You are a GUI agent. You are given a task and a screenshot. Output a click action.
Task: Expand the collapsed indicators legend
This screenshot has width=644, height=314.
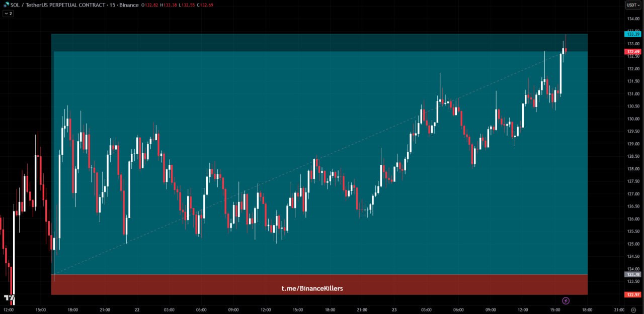pyautogui.click(x=8, y=14)
